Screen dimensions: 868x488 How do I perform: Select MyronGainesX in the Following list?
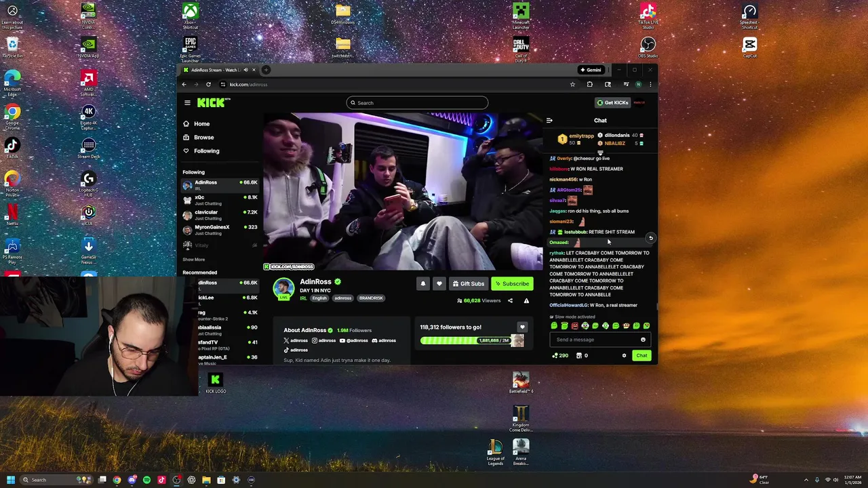[x=220, y=230]
